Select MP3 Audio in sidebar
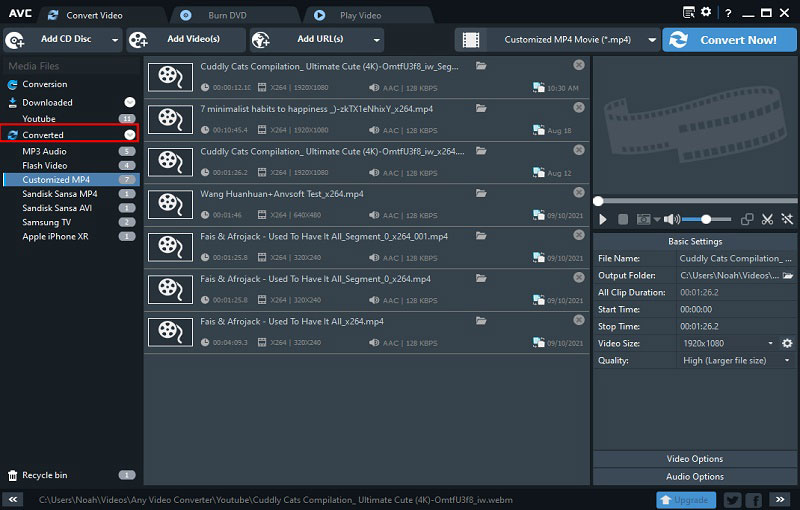The height and width of the screenshot is (510, 800). coord(44,151)
